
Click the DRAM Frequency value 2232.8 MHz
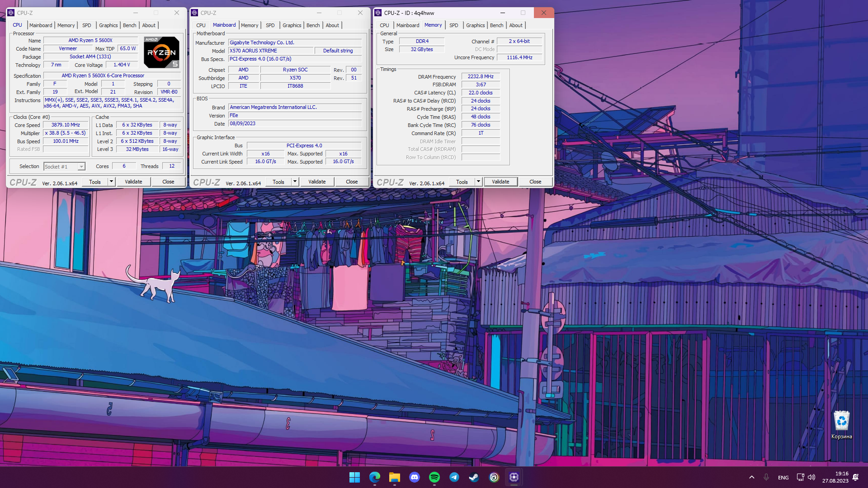pos(481,77)
